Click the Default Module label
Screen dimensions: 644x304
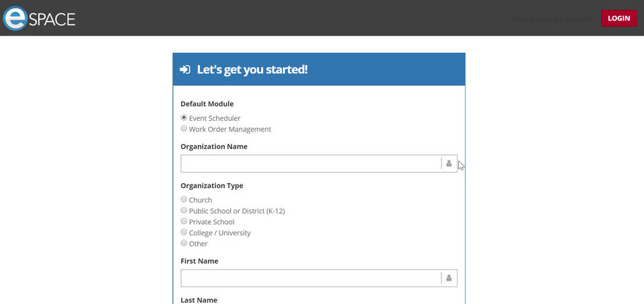point(207,104)
